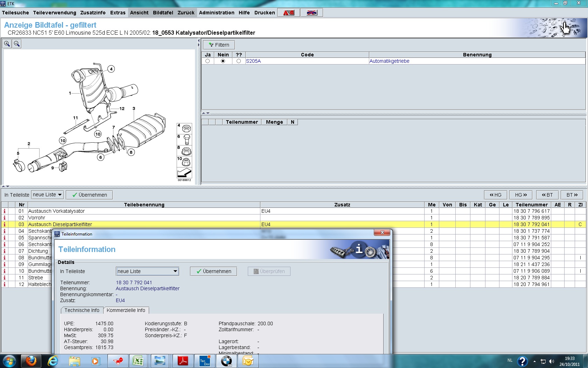Open Windows Explorer folder in taskbar
Image resolution: width=588 pixels, height=368 pixels.
[75, 361]
